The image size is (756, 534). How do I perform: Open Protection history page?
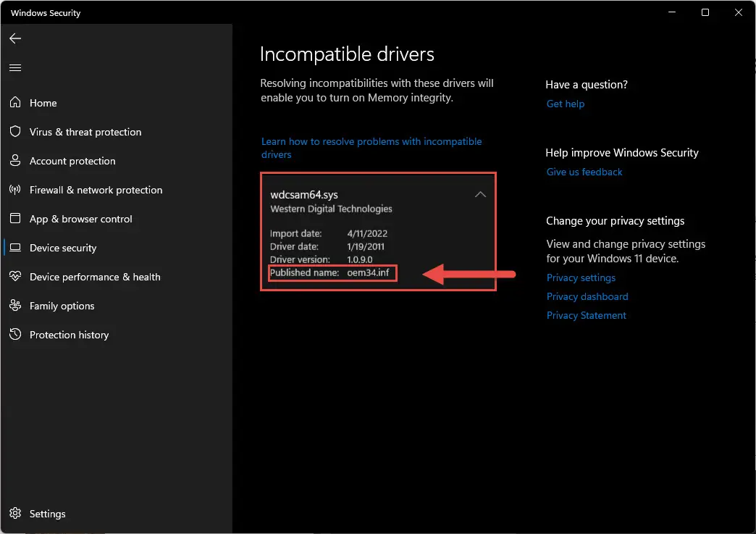tap(69, 335)
